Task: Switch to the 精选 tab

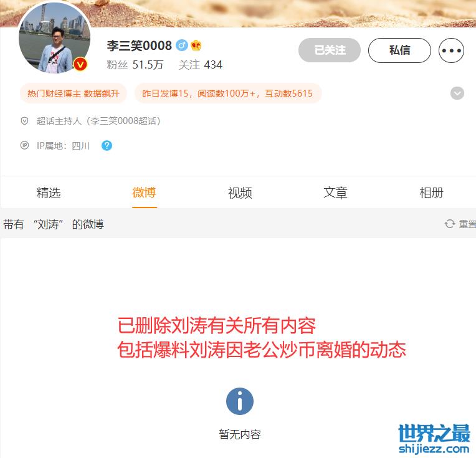Action: point(49,193)
